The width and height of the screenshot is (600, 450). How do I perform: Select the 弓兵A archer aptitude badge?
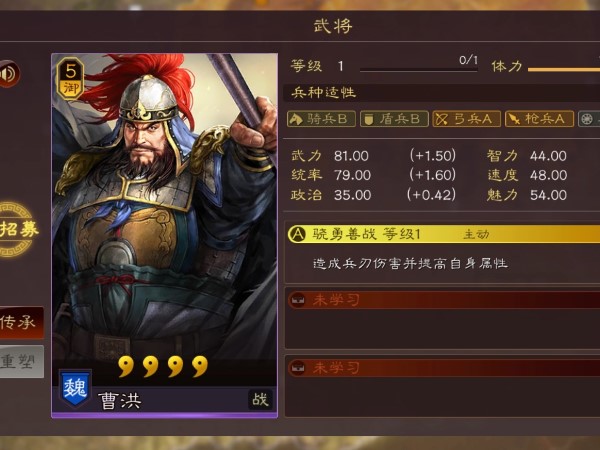466,119
